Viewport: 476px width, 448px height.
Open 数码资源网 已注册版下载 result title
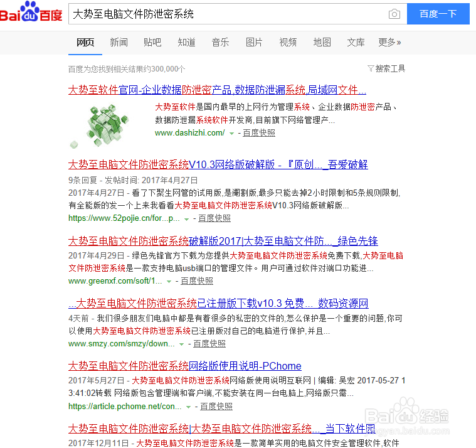click(x=218, y=304)
